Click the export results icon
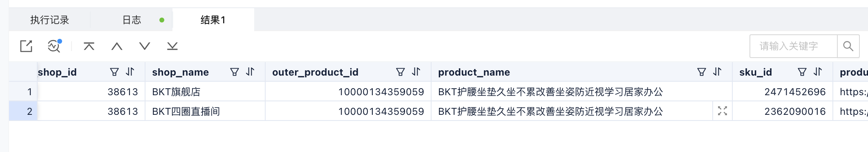This screenshot has height=152, width=868. click(x=26, y=46)
